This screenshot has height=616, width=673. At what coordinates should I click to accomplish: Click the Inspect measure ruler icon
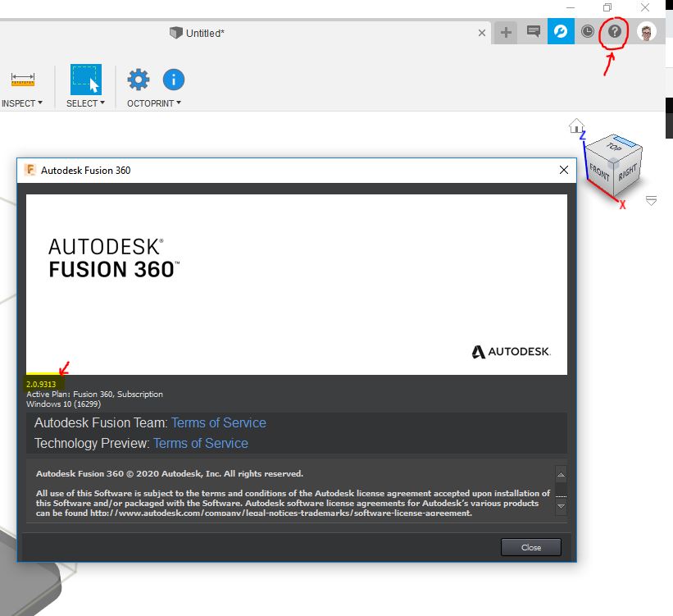(x=23, y=80)
